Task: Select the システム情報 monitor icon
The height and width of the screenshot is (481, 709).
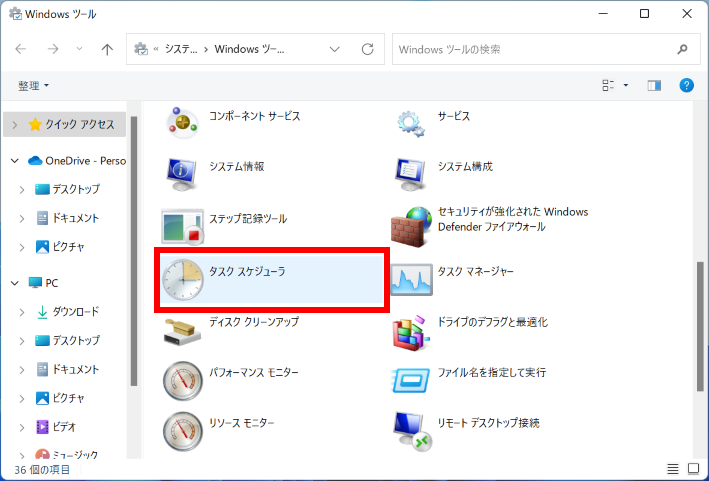Action: point(182,174)
